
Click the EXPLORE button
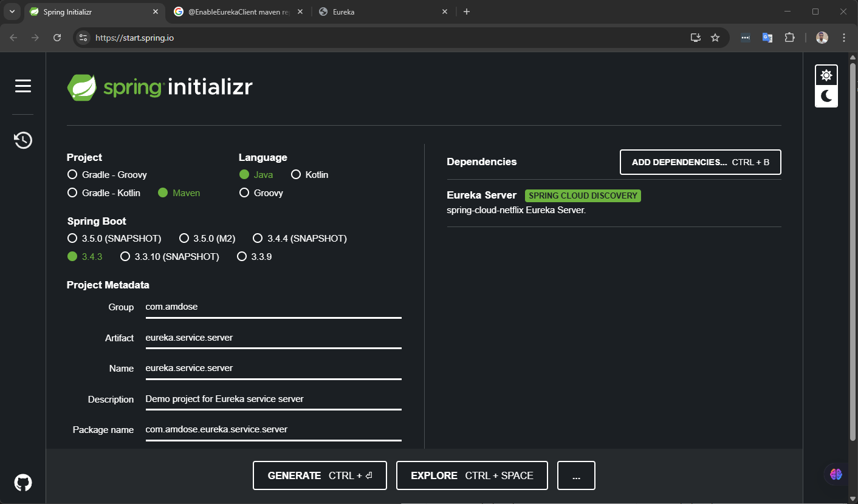[472, 475]
